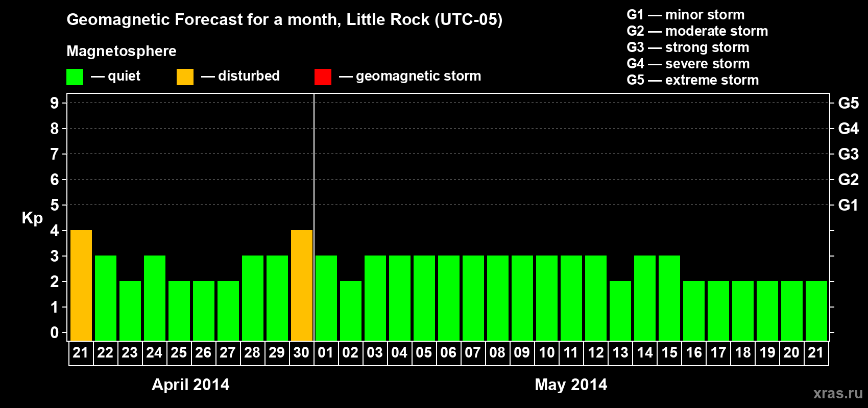Click the Kp axis value 7
The image size is (868, 408).
click(55, 154)
